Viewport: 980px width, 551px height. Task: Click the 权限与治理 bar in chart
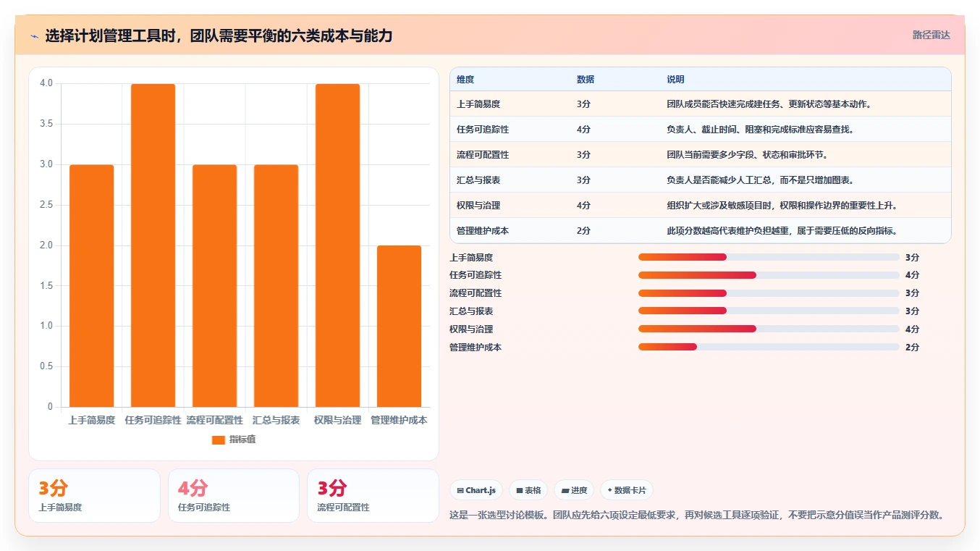(337, 245)
